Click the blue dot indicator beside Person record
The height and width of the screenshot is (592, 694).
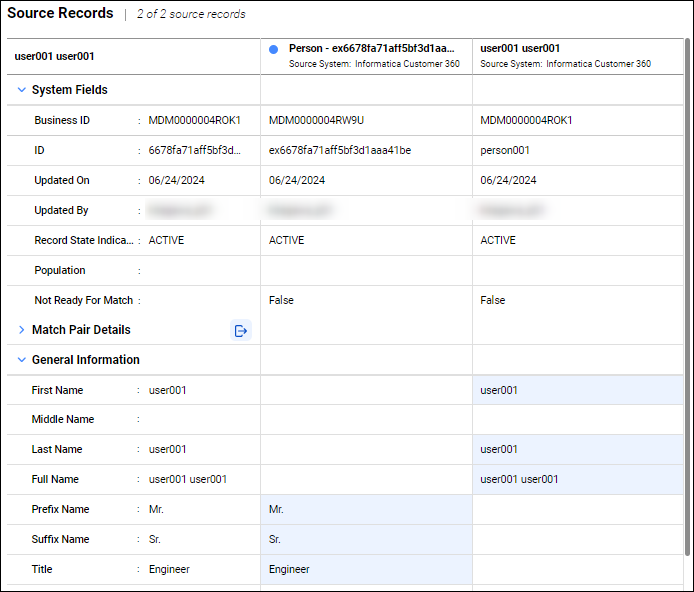pyautogui.click(x=274, y=49)
